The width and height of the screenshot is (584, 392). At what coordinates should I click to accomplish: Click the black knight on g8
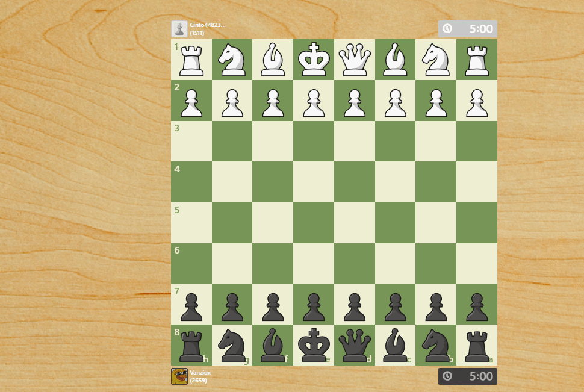pos(232,346)
